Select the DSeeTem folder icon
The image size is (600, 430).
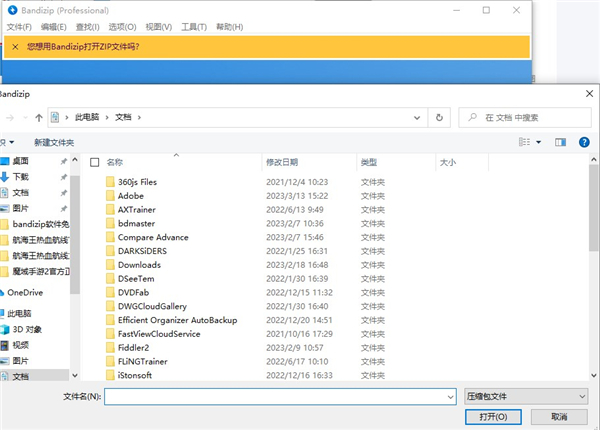point(110,279)
